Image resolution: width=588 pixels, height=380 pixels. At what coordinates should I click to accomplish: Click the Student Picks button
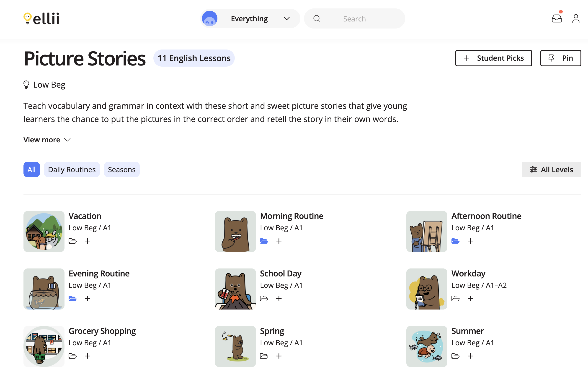coord(494,58)
